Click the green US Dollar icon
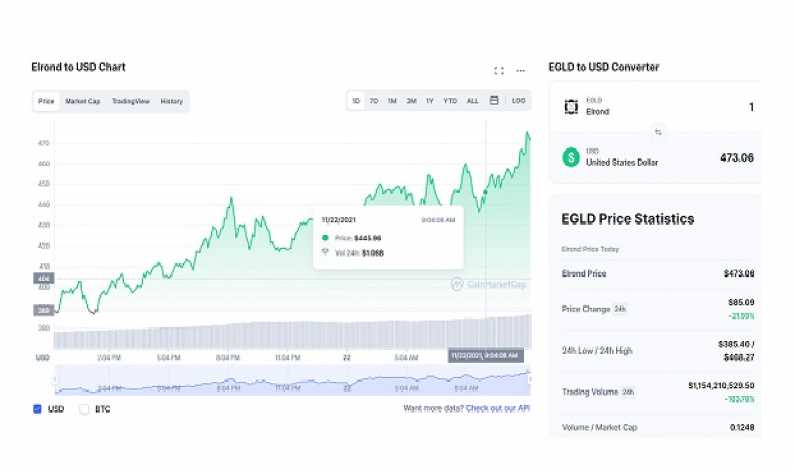 571,157
